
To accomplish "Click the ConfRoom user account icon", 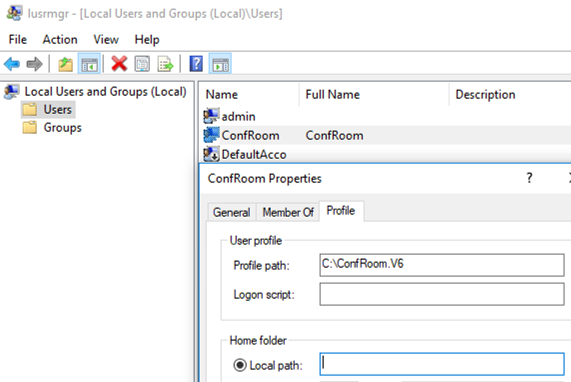I will pos(211,135).
